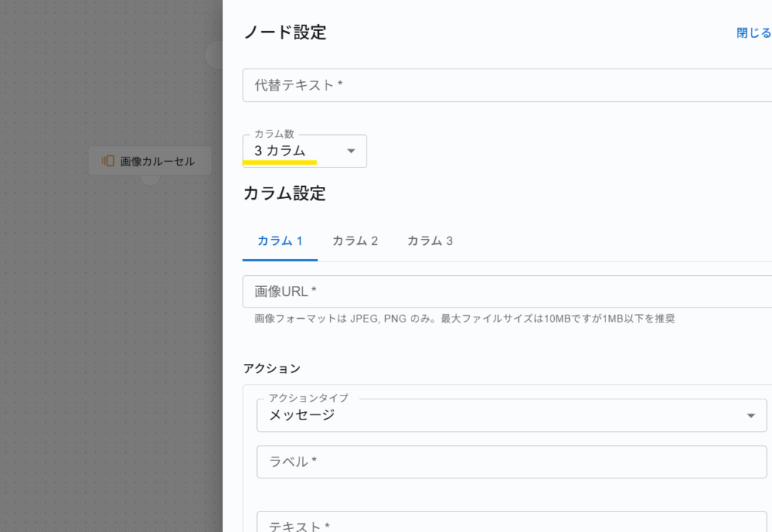This screenshot has width=772, height=532.
Task: Focus the 代替テキスト input field
Action: point(505,85)
